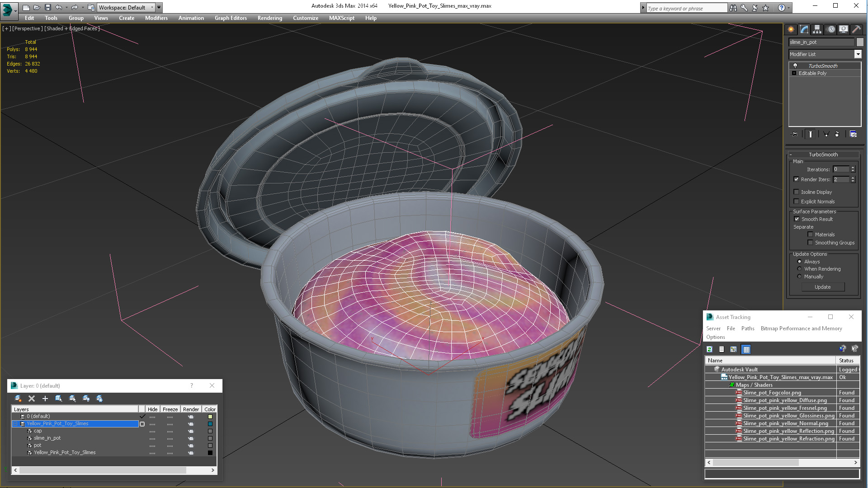
Task: Click the Save File toolbar icon
Action: (48, 7)
